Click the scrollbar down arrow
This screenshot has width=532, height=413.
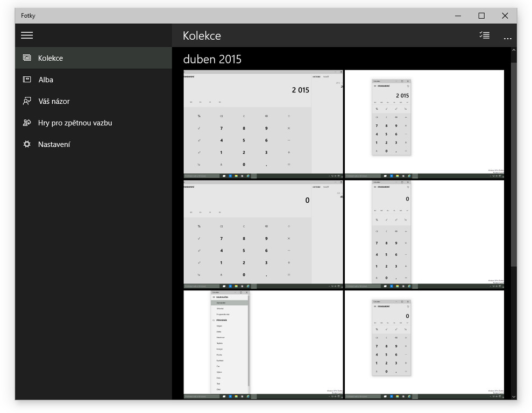point(514,396)
